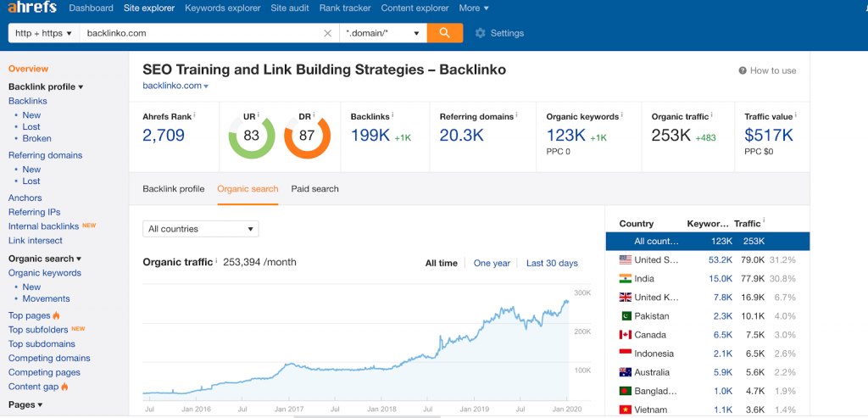Click the Pakistan flag icon
The height and width of the screenshot is (418, 868).
click(625, 316)
